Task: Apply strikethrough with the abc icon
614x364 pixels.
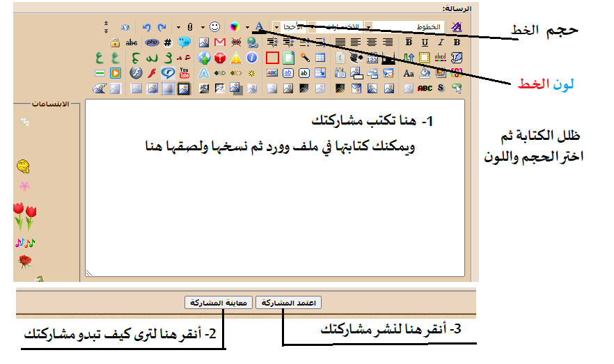Action: (x=132, y=42)
